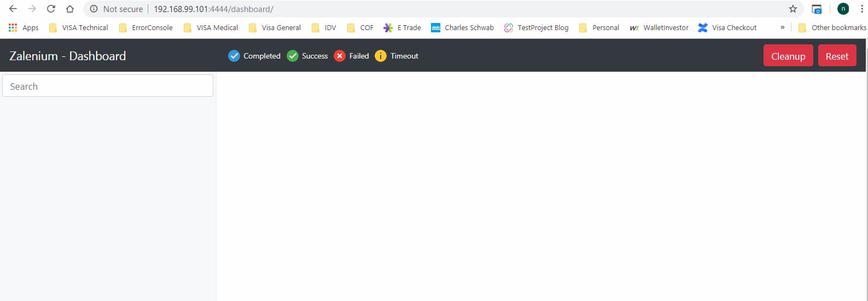Toggle the blue Completed filter icon
Viewport: 868px width, 301px height.
(234, 56)
